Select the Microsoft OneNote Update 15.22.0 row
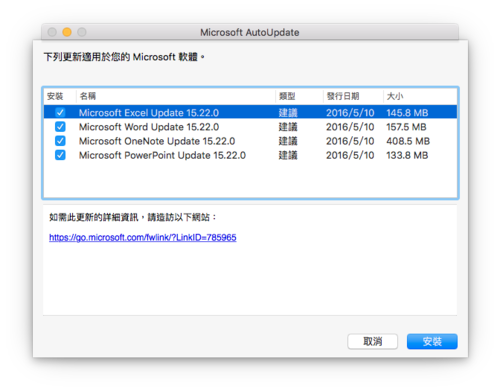This screenshot has width=500, height=391. (250, 141)
